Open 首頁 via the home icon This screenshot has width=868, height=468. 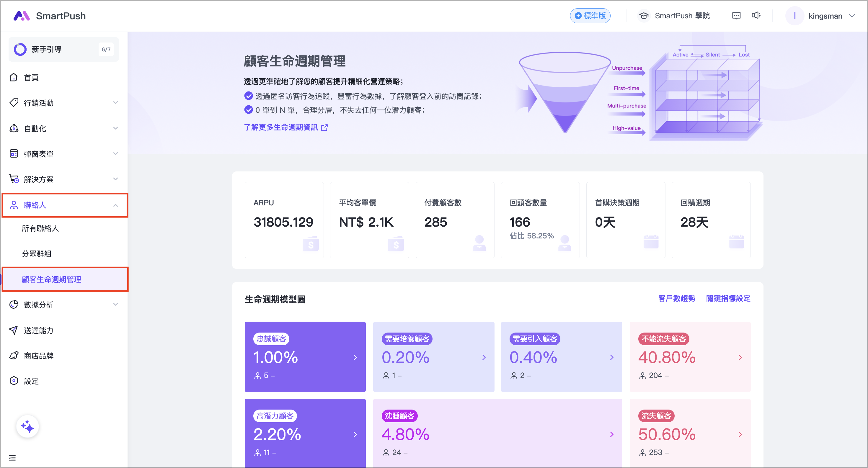[14, 77]
